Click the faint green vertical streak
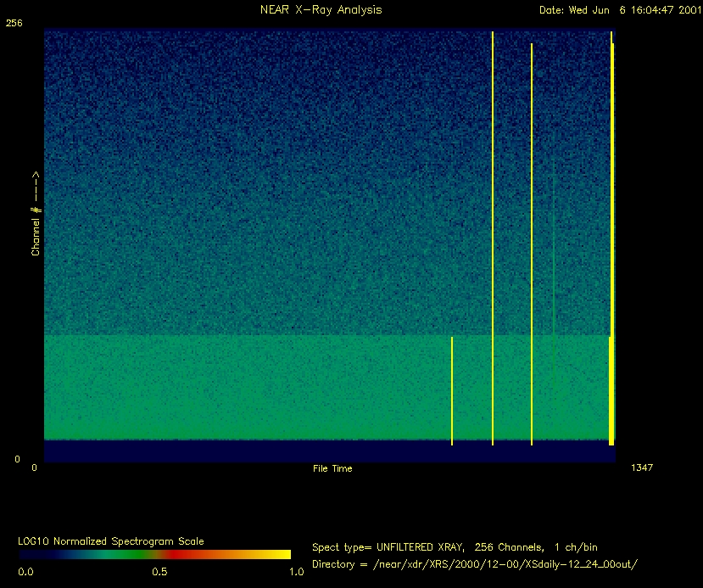This screenshot has width=703, height=588. [x=554, y=255]
